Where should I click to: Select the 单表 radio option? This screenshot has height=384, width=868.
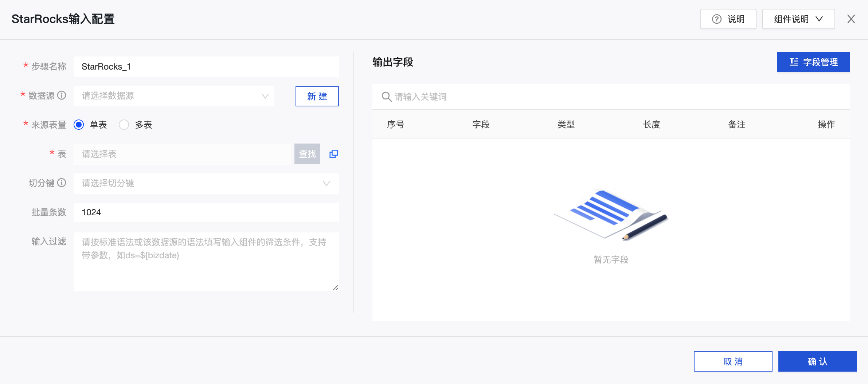79,125
